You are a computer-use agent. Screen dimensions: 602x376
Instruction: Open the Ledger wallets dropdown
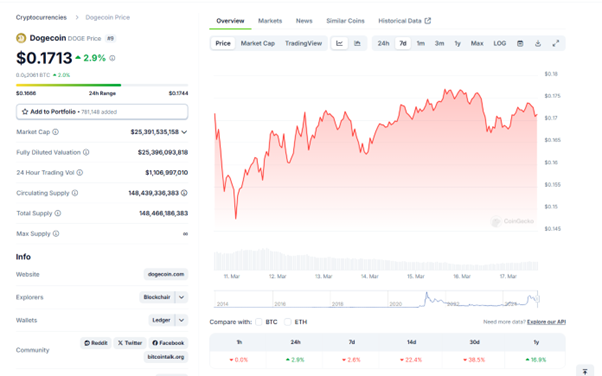182,320
